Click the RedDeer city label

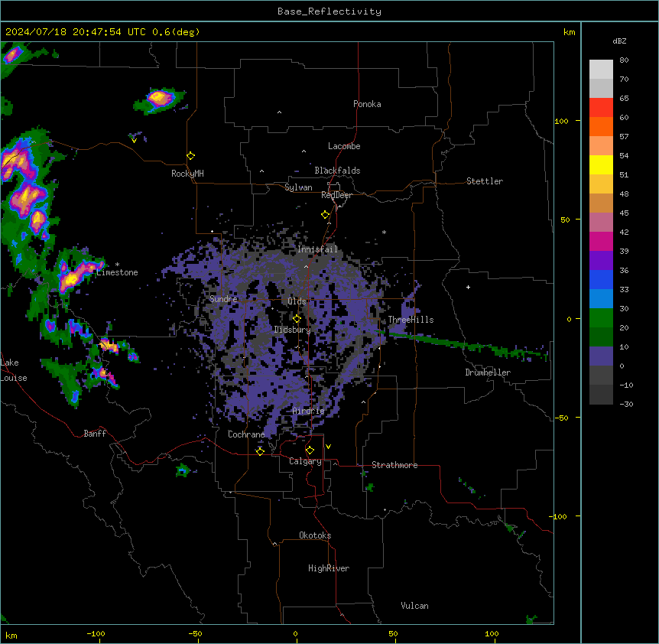click(336, 195)
